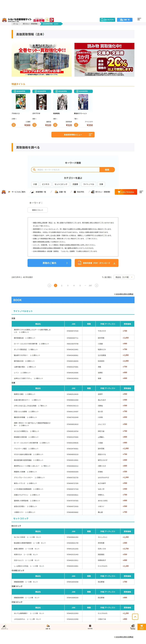Click the 古本市場 logo in the header
This screenshot has height=644, width=146.
click(x=44, y=20)
